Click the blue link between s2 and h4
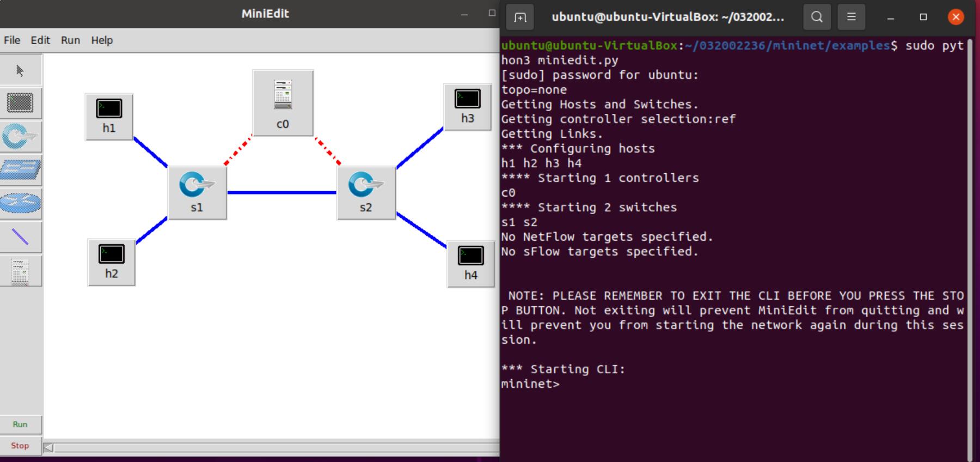This screenshot has height=462, width=980. pyautogui.click(x=421, y=230)
